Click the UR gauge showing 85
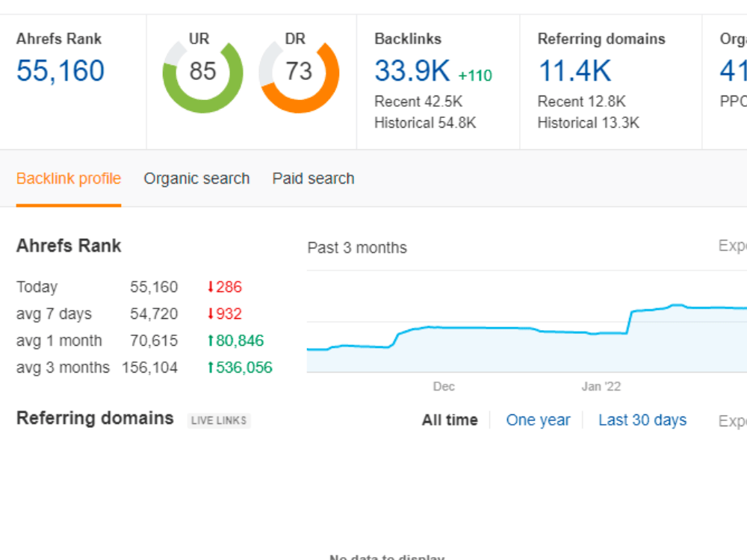The width and height of the screenshot is (747, 560). 202,72
